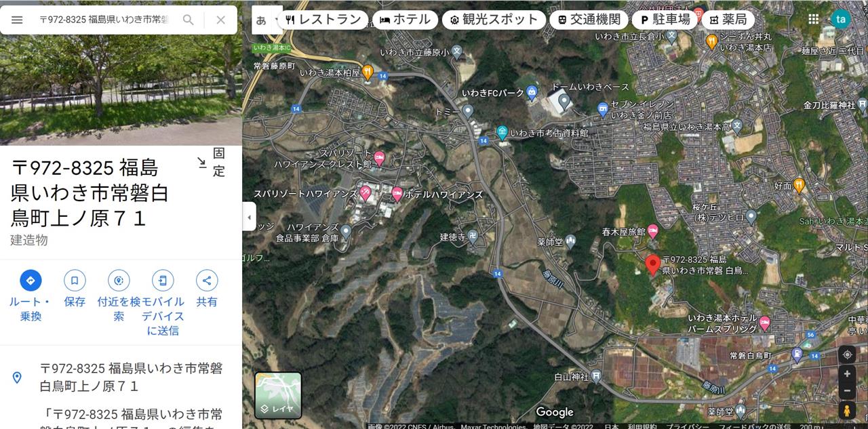
Task: Select the いわき市立長倉小 school marker
Action: tap(671, 36)
